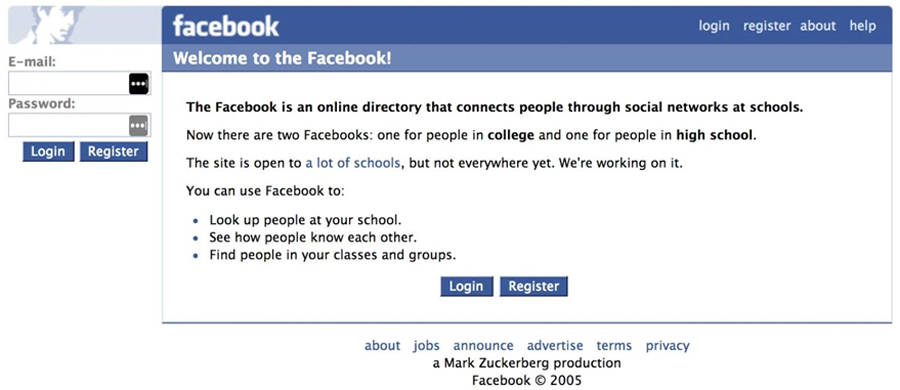Image resolution: width=900 pixels, height=390 pixels.
Task: Open the footer about link
Action: pos(382,346)
